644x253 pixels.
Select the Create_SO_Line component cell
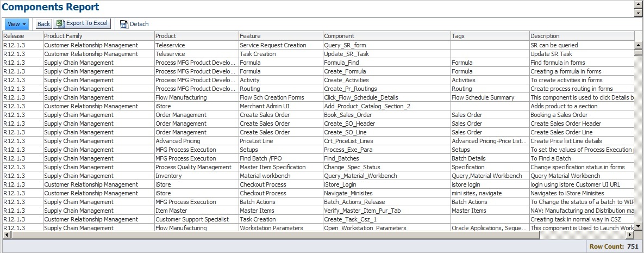coord(387,132)
